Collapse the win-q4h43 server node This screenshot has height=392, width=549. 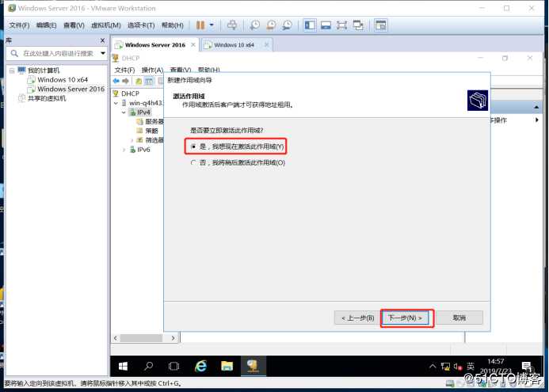[116, 103]
